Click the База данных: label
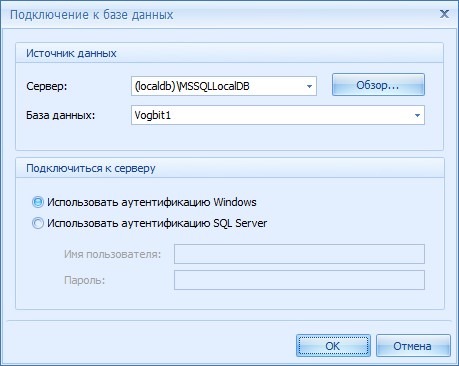459x366 pixels. 61,115
